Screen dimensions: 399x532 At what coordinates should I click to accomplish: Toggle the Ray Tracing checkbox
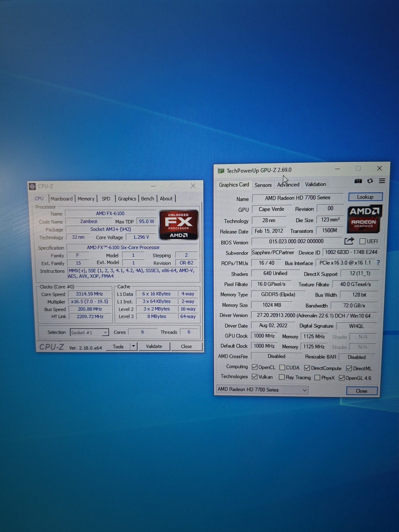pos(281,377)
